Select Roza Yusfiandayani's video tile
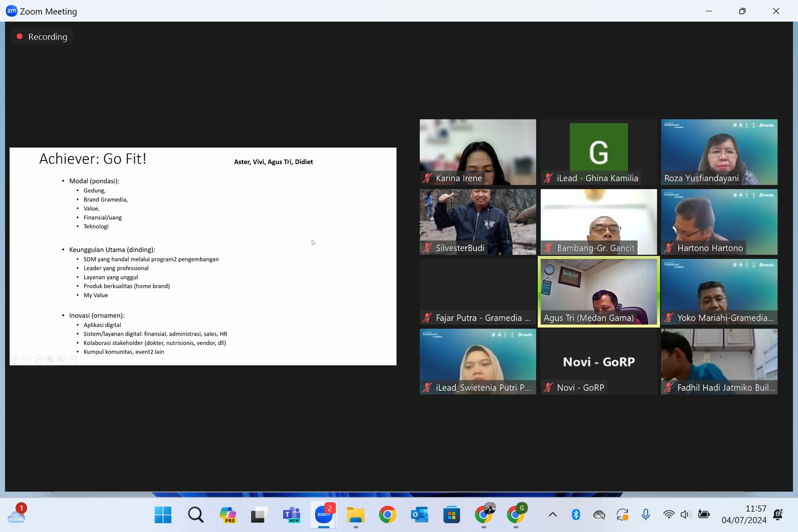 coord(719,152)
